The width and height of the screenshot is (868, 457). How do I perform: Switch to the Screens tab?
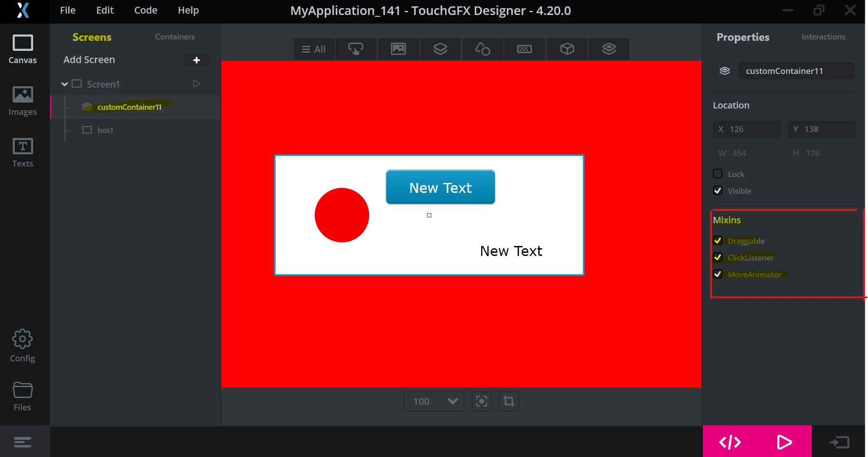pyautogui.click(x=92, y=37)
